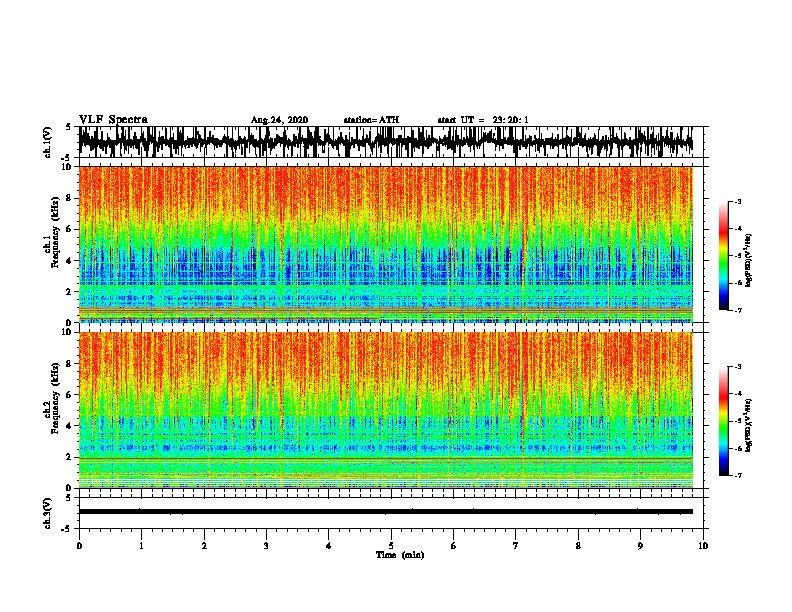The image size is (792, 612).
Task: Click time axis tick label "6"
Action: point(454,546)
